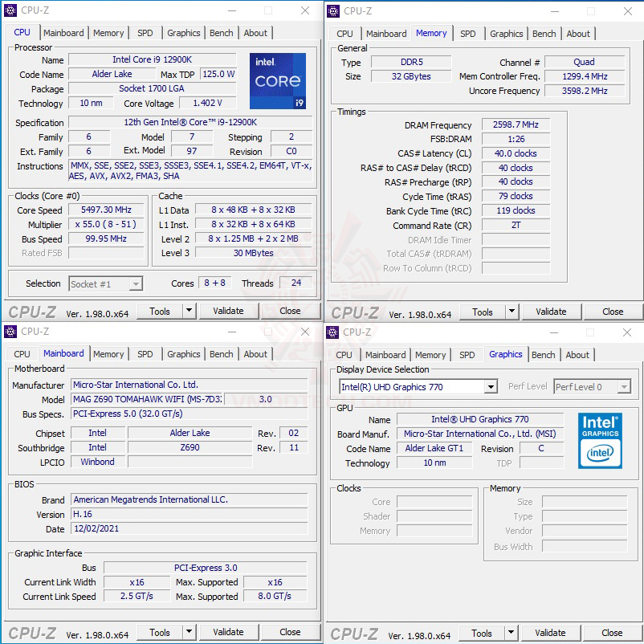Click the Current Link Speed value 2.5 GT/s
644x644 pixels.
[137, 596]
